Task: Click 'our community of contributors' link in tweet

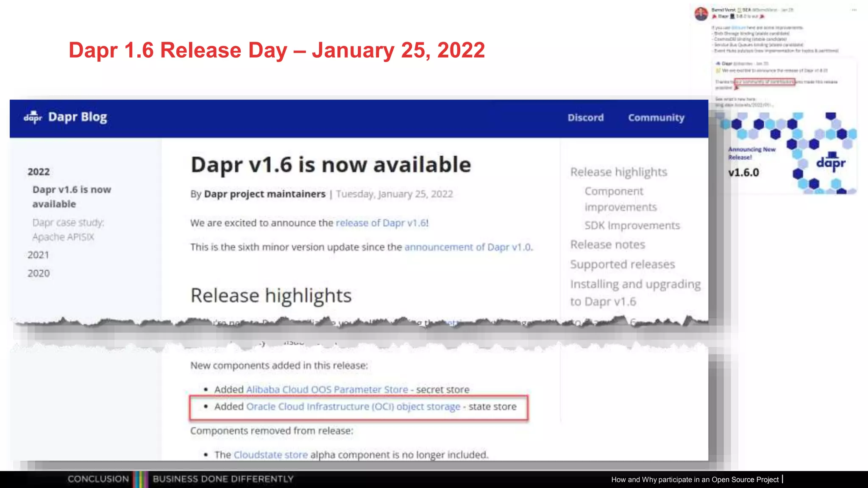Action: (765, 82)
